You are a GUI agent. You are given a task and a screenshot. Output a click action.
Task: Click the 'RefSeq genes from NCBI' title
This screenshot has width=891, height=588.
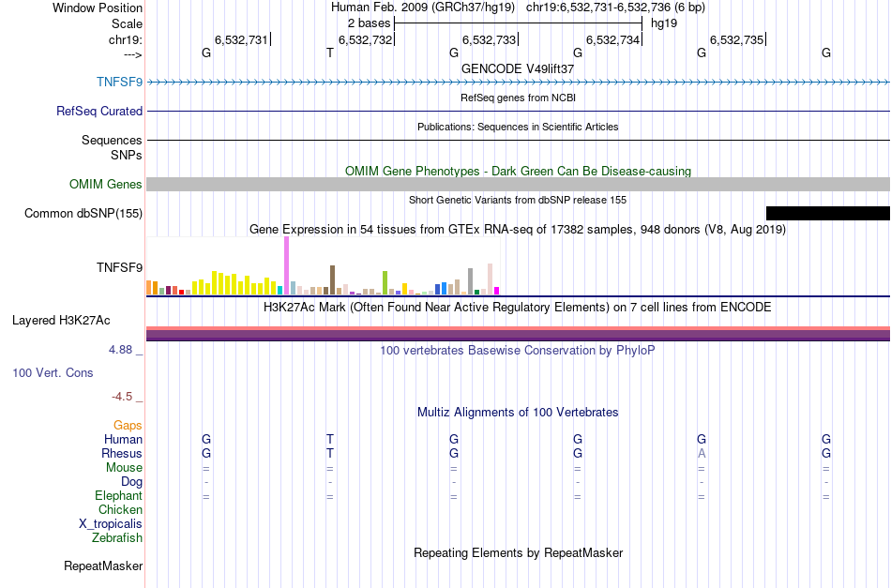pos(518,98)
